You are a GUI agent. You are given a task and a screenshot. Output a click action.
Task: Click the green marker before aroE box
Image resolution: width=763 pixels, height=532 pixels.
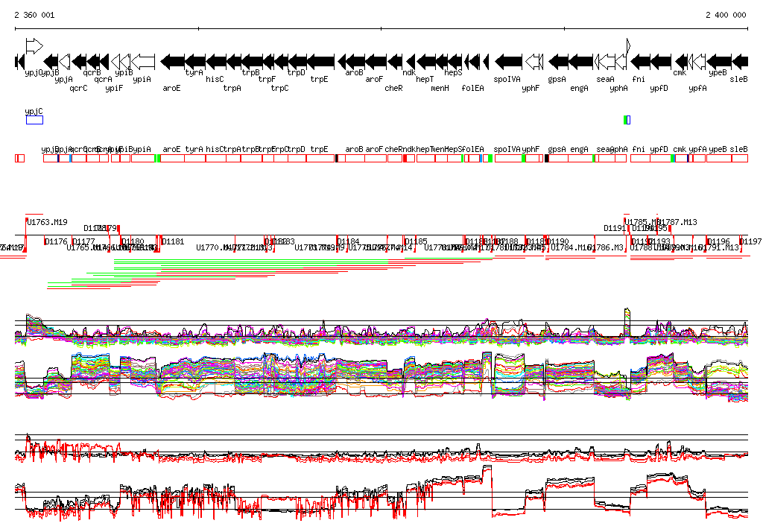(159, 158)
